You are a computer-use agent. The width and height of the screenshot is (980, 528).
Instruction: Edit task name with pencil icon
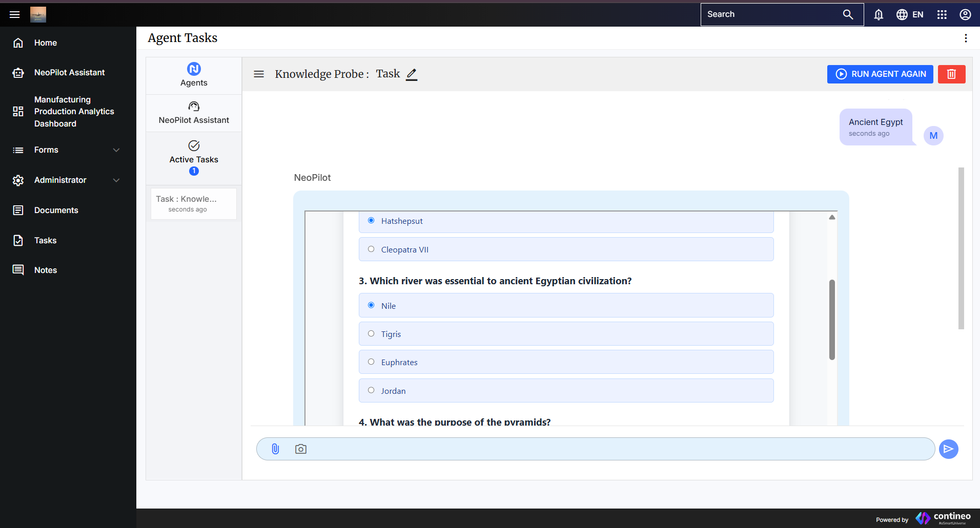coord(412,74)
